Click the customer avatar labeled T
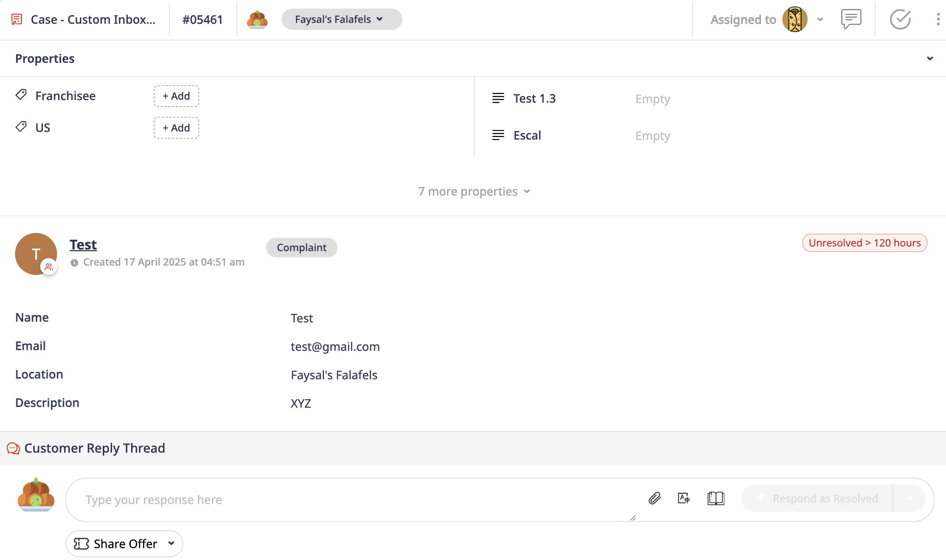 (x=36, y=254)
